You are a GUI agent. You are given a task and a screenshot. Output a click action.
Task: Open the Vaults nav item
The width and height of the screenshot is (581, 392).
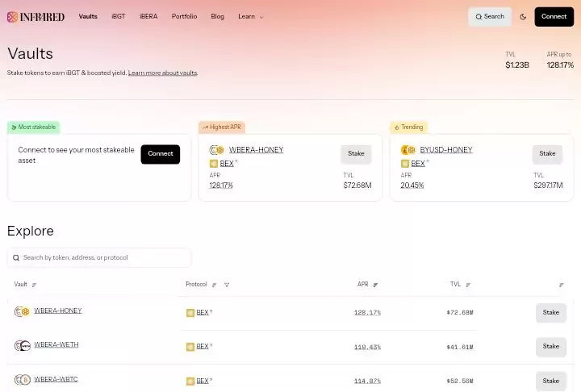pyautogui.click(x=88, y=16)
